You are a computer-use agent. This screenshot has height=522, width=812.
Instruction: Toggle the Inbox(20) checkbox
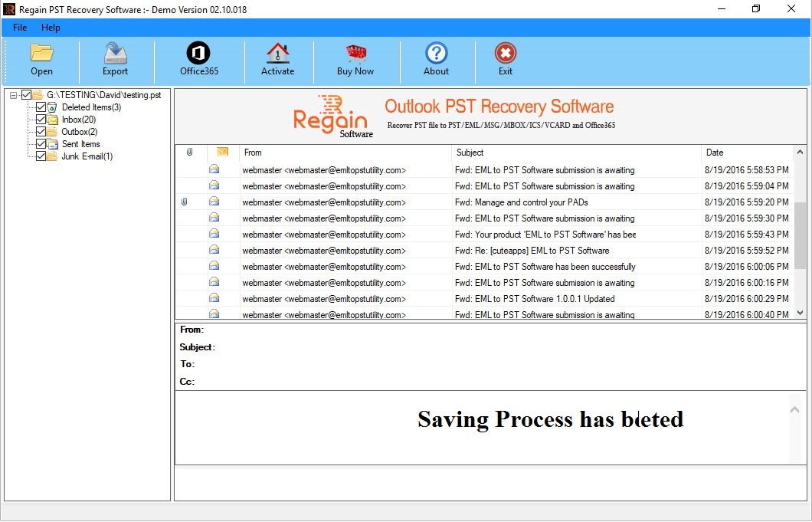coord(41,120)
